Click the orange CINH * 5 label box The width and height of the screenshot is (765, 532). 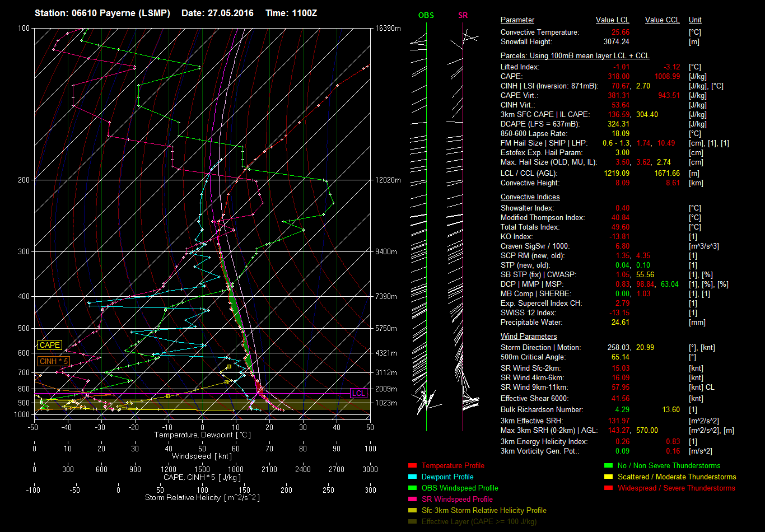point(54,361)
